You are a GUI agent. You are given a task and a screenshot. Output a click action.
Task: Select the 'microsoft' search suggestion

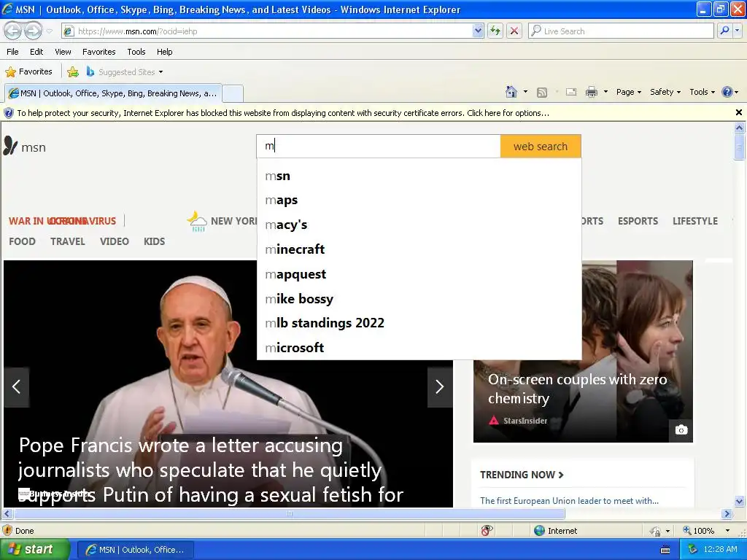(419, 348)
